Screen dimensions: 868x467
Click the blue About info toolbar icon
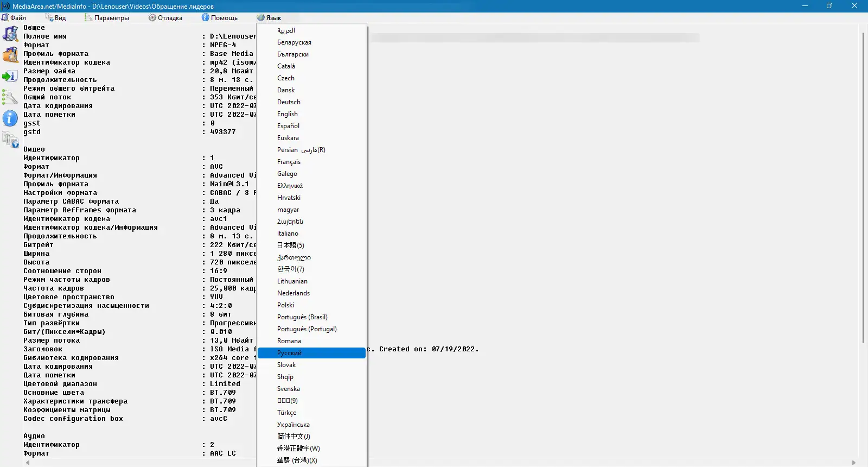pyautogui.click(x=10, y=118)
